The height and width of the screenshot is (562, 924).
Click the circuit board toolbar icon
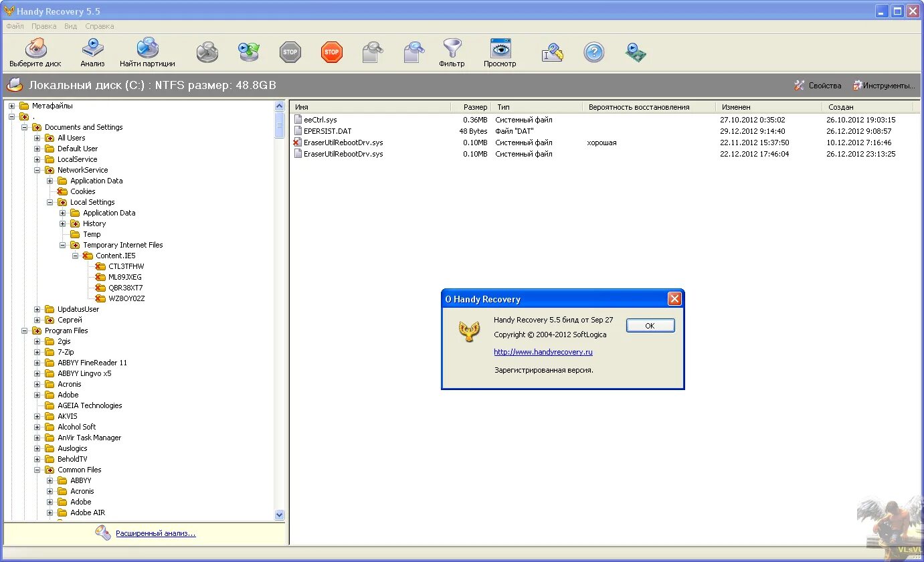(636, 52)
